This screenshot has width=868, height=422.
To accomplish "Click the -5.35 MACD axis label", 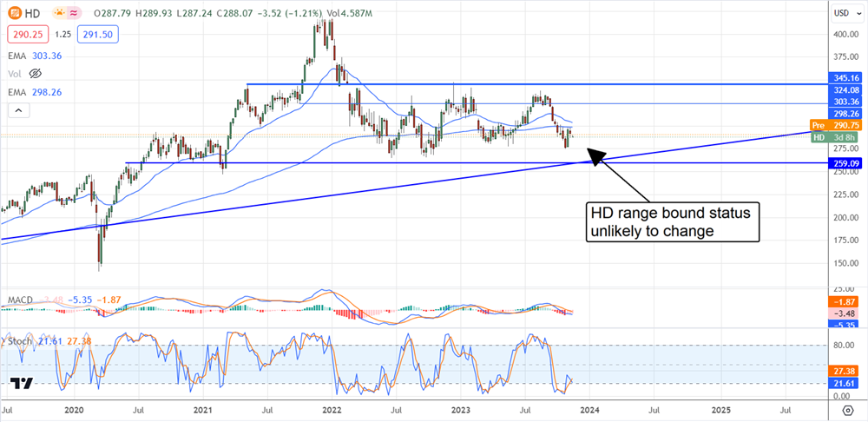I will pos(843,326).
